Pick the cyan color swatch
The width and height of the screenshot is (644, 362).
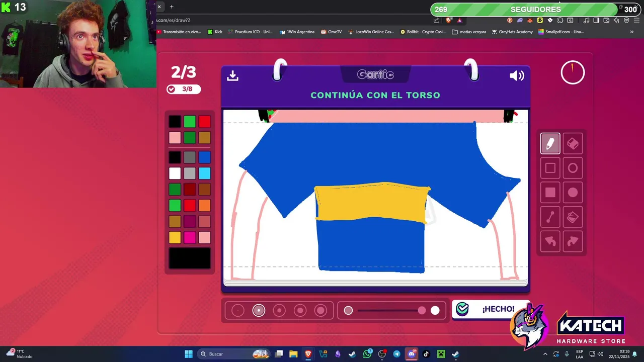point(204,173)
